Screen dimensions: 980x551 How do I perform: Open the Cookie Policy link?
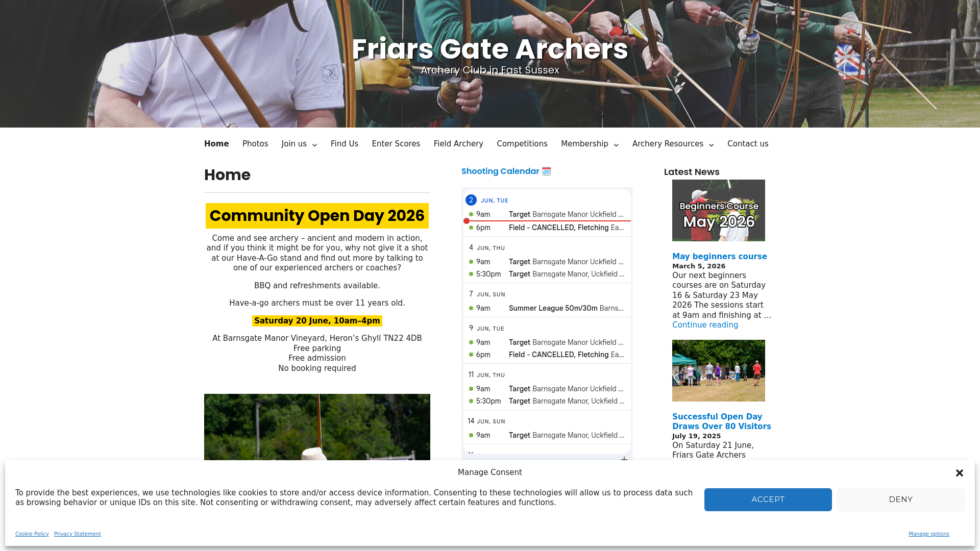point(32,534)
